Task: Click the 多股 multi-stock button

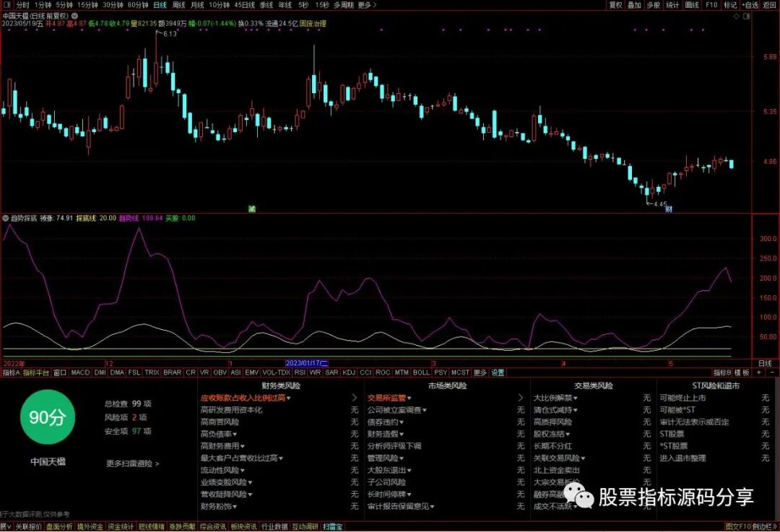Action: [x=653, y=5]
